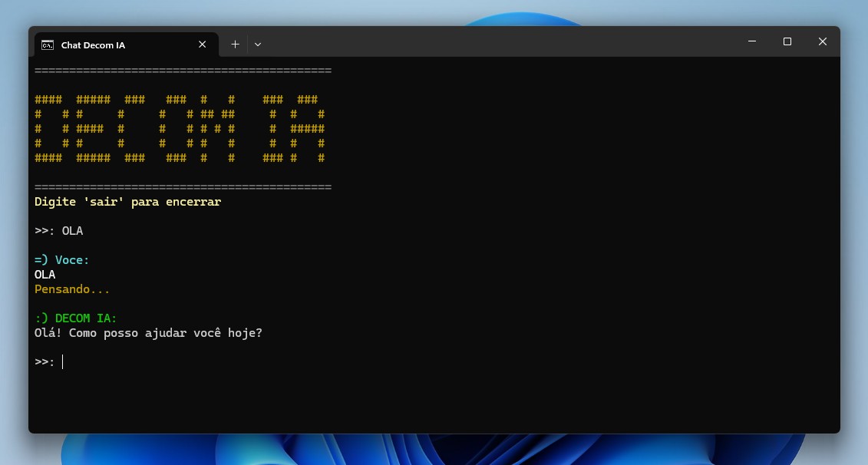Click the "Pensando..." status text
The height and width of the screenshot is (465, 868).
[x=72, y=289]
